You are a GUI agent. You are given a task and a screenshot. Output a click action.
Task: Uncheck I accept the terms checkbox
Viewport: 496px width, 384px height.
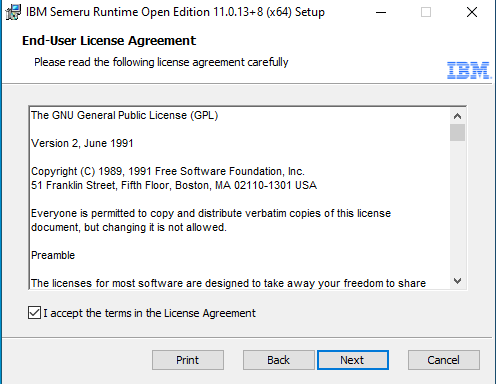34,313
